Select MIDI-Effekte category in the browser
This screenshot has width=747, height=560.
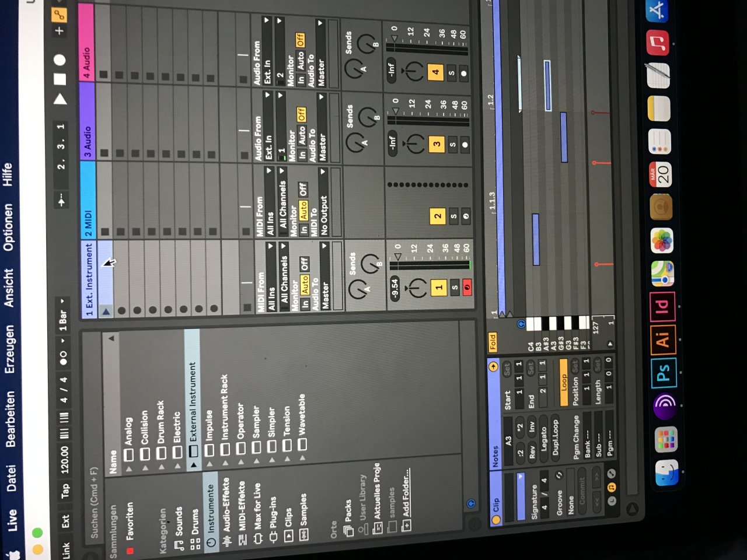(243, 513)
